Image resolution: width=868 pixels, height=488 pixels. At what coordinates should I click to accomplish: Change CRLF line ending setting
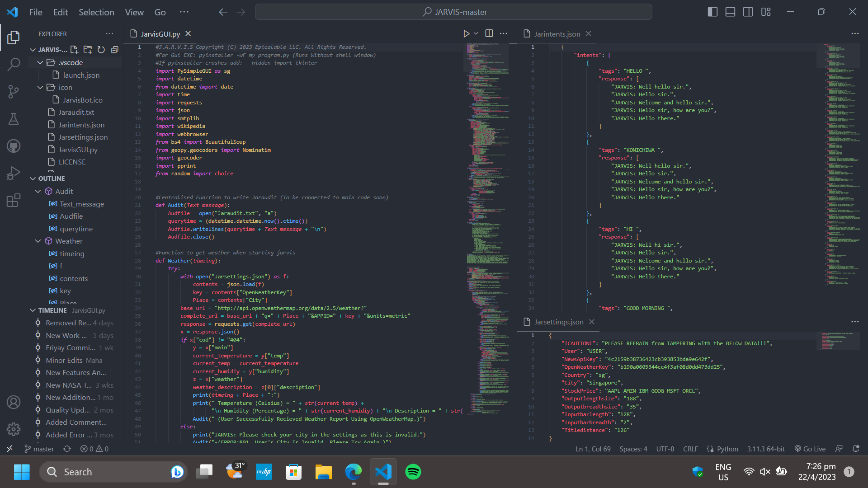[690, 449]
